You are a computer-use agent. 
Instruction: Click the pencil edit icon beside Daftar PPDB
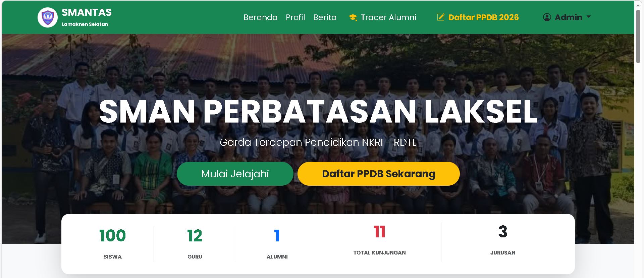(x=441, y=17)
